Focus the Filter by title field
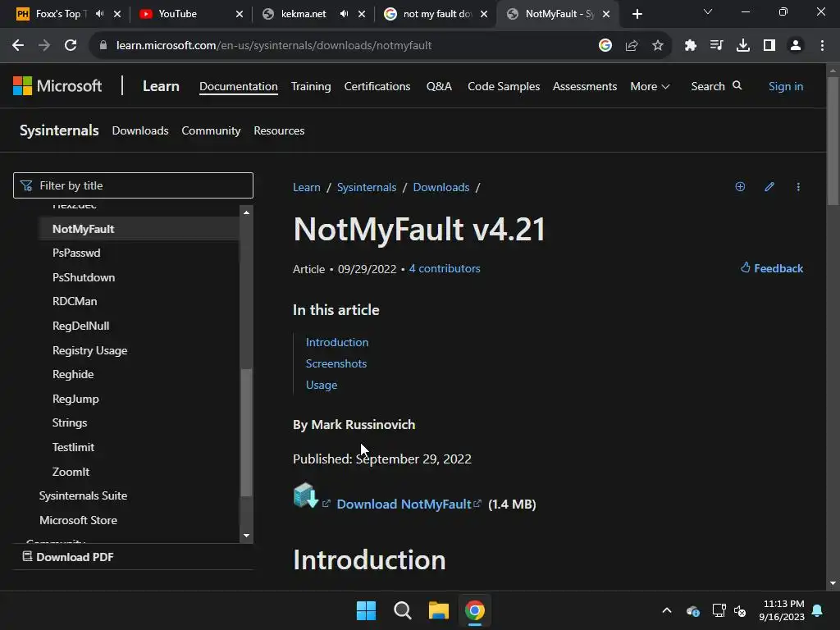This screenshot has height=630, width=840. pos(133,185)
